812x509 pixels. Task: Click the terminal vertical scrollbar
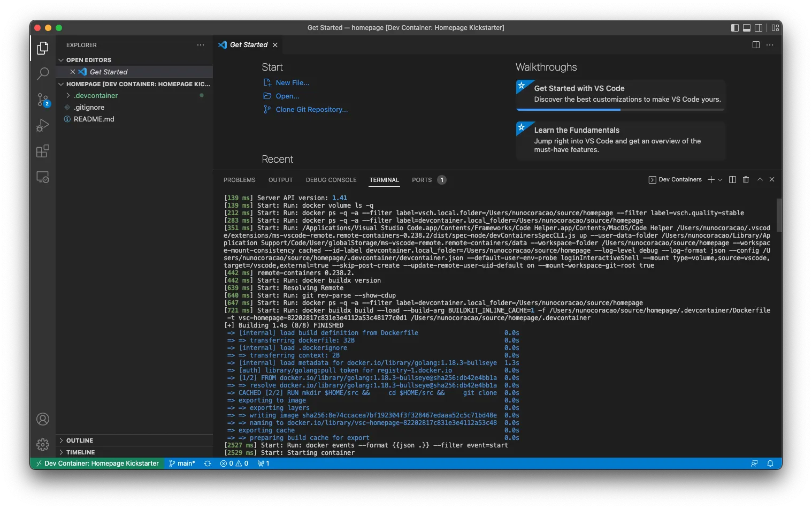pos(779,215)
